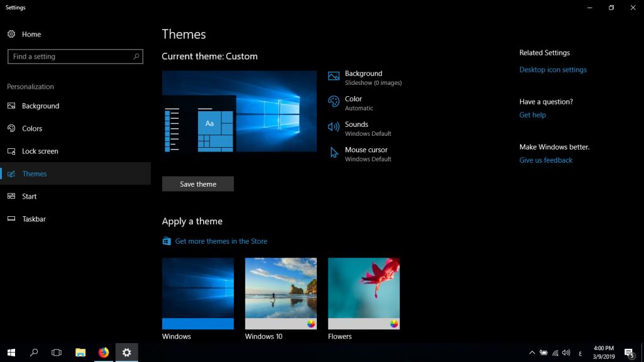Open taskbar search magnifier

34,353
